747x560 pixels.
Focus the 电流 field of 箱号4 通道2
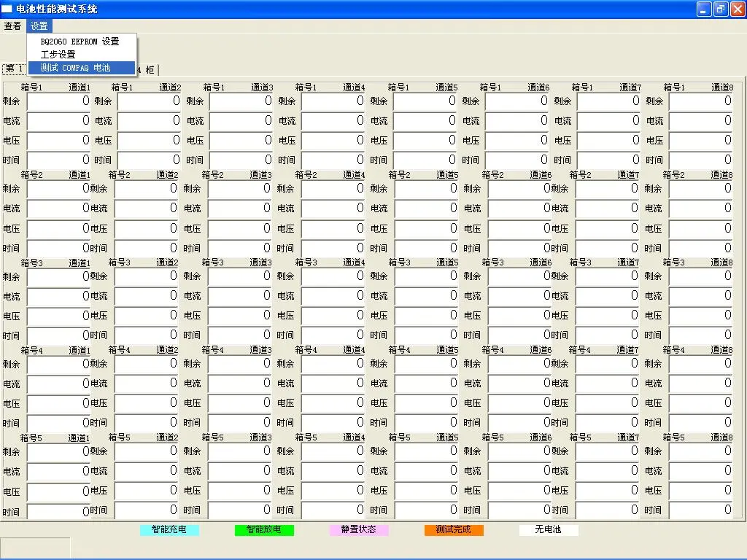click(146, 384)
